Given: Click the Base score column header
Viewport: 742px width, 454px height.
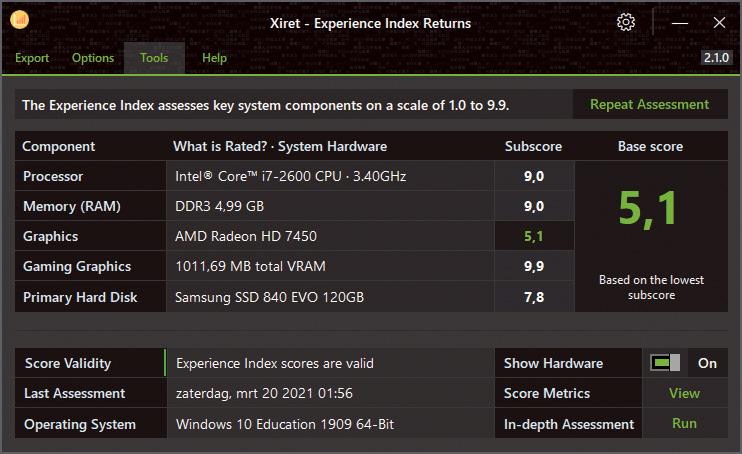Looking at the screenshot, I should point(650,146).
